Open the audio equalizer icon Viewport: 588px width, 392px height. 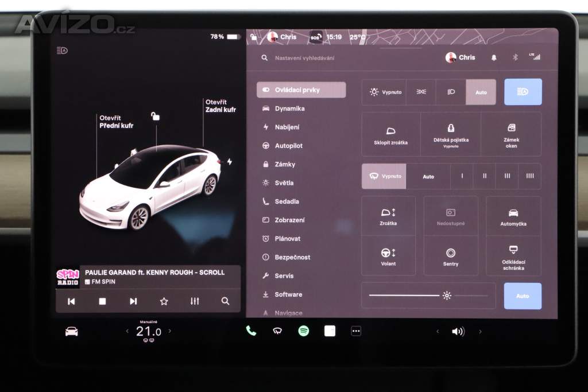tap(195, 301)
